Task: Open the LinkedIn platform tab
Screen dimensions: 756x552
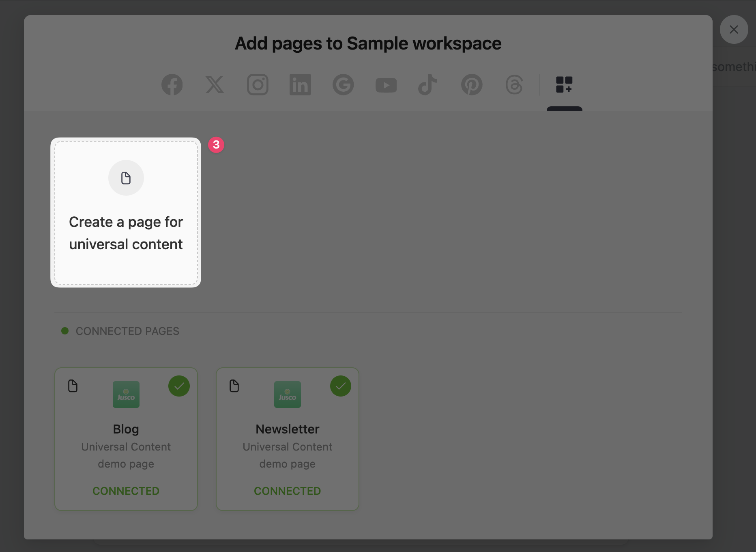Action: point(300,85)
